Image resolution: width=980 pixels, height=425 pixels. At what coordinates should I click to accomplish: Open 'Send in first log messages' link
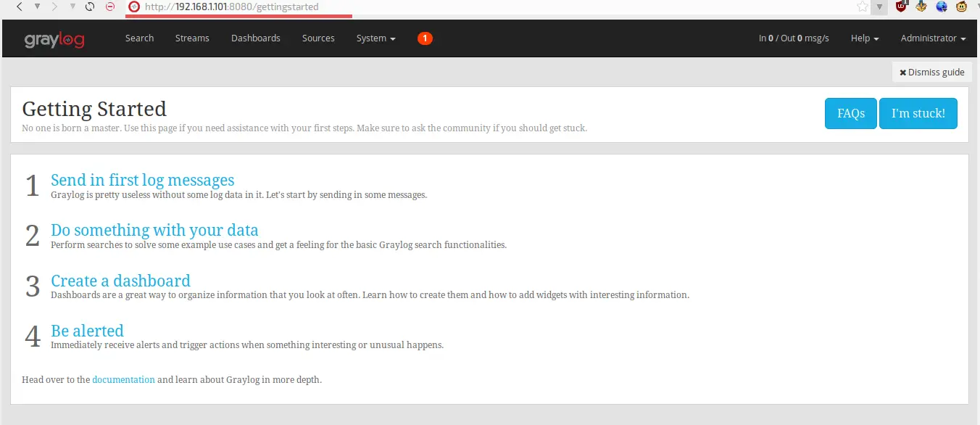click(x=143, y=180)
